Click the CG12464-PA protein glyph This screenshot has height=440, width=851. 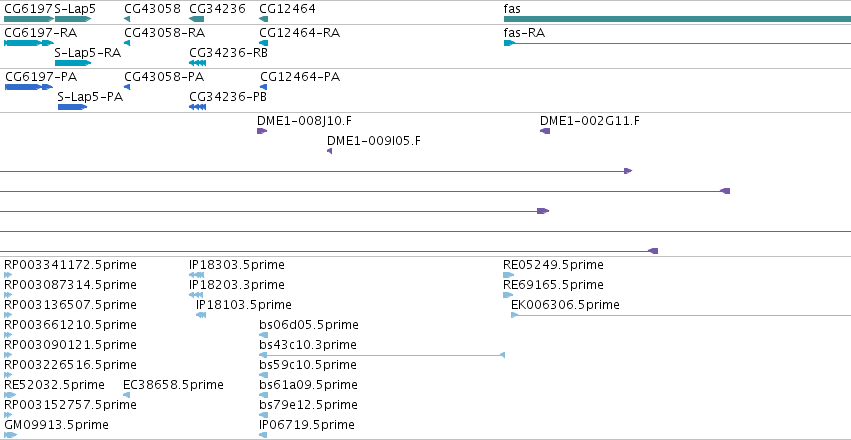click(x=264, y=87)
